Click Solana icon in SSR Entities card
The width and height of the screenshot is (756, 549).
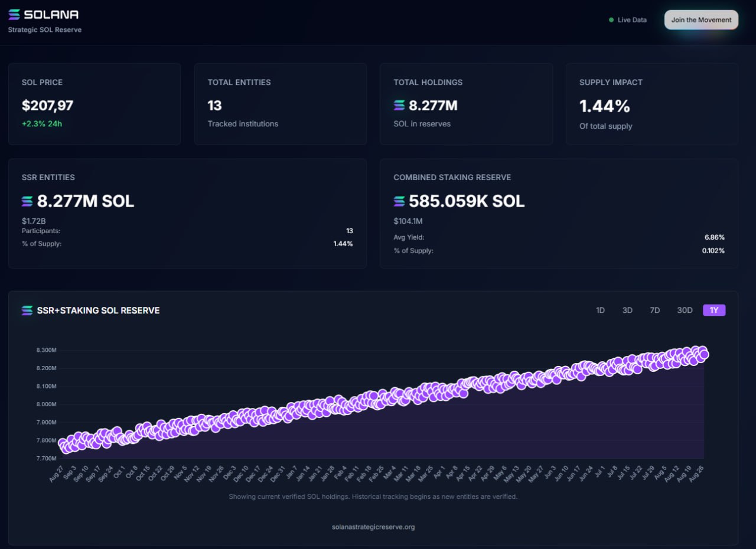click(27, 201)
